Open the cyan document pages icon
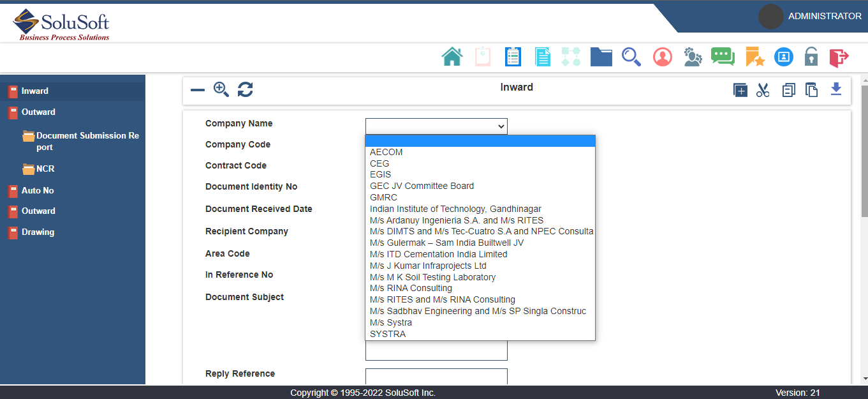The image size is (868, 399). coord(542,57)
